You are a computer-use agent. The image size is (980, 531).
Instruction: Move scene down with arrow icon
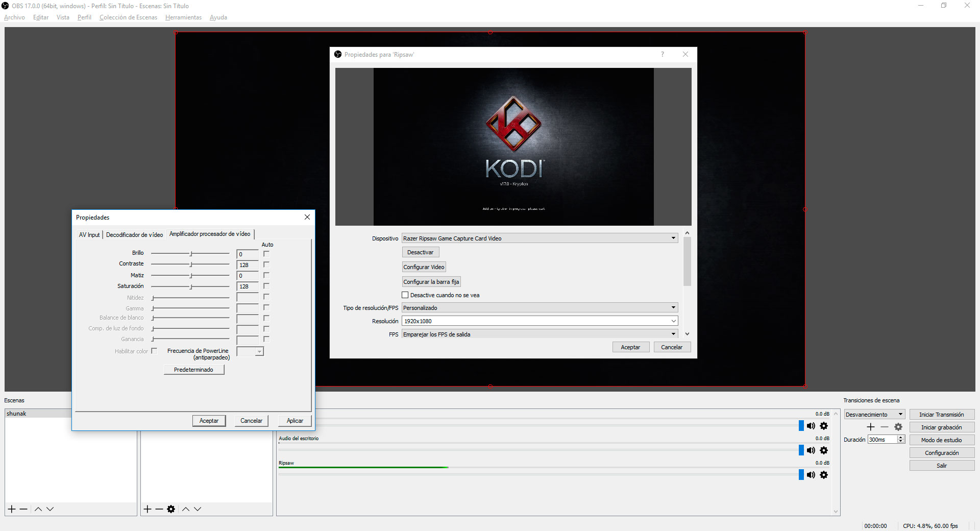50,509
